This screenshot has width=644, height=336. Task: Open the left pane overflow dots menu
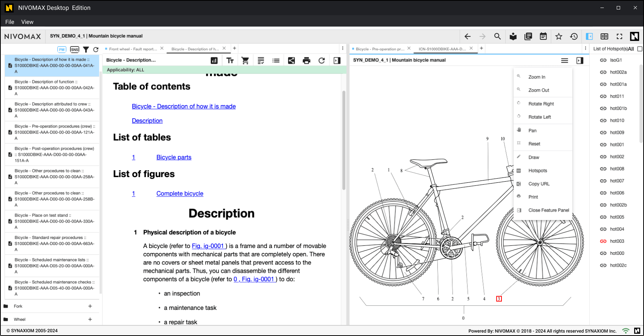(343, 49)
